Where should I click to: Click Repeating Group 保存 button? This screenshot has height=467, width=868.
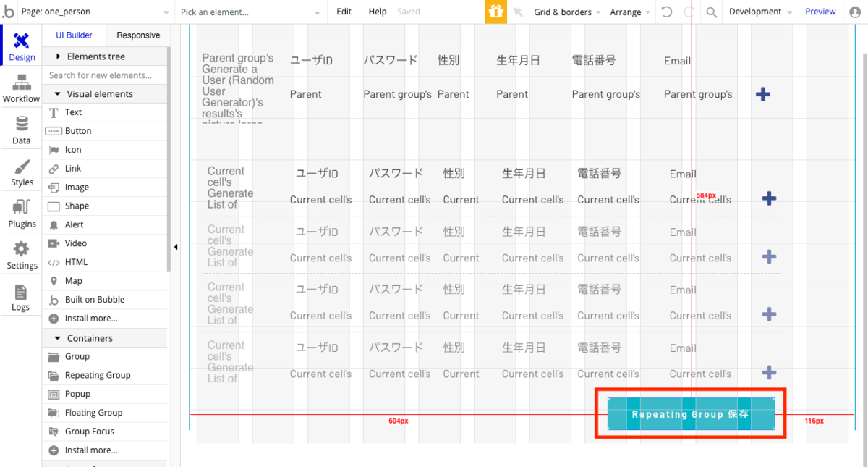click(691, 414)
